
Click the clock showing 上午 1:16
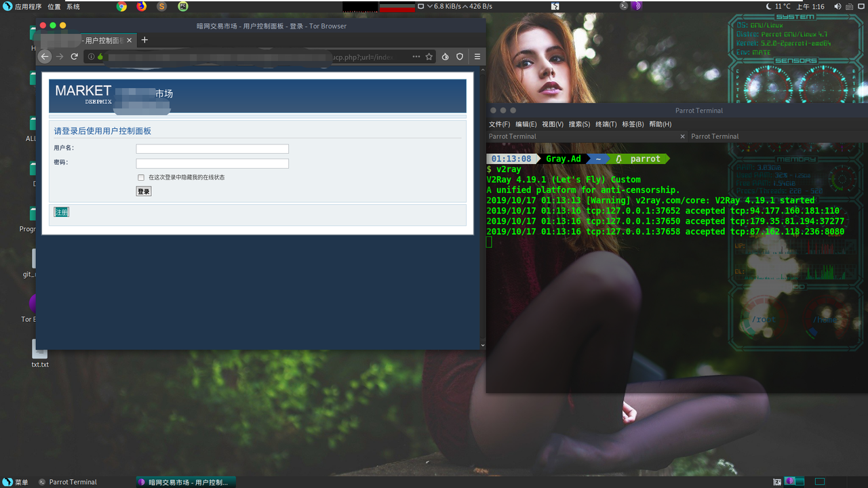tap(810, 6)
